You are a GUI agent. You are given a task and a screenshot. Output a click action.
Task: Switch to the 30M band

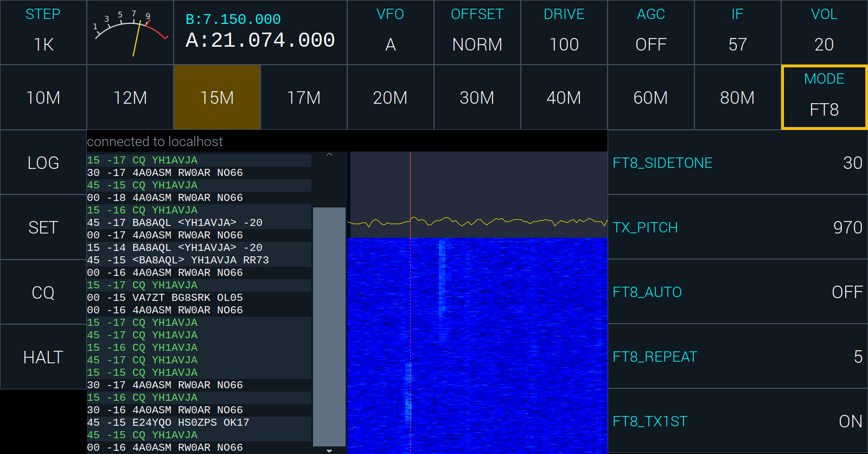pyautogui.click(x=477, y=97)
